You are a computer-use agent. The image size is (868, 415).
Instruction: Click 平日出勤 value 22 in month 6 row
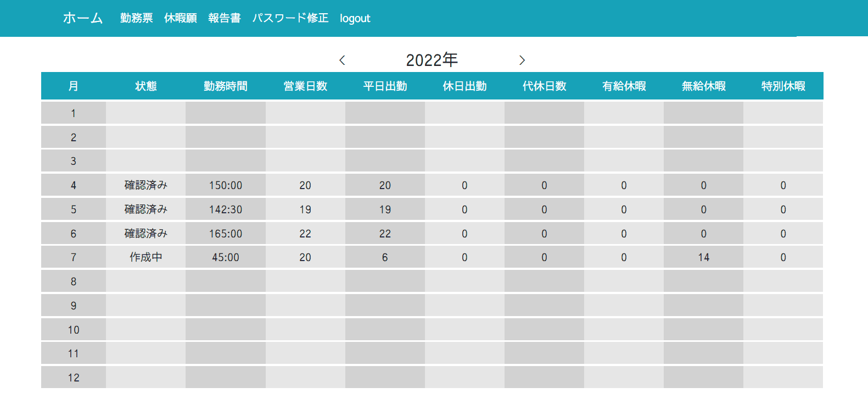(x=385, y=234)
